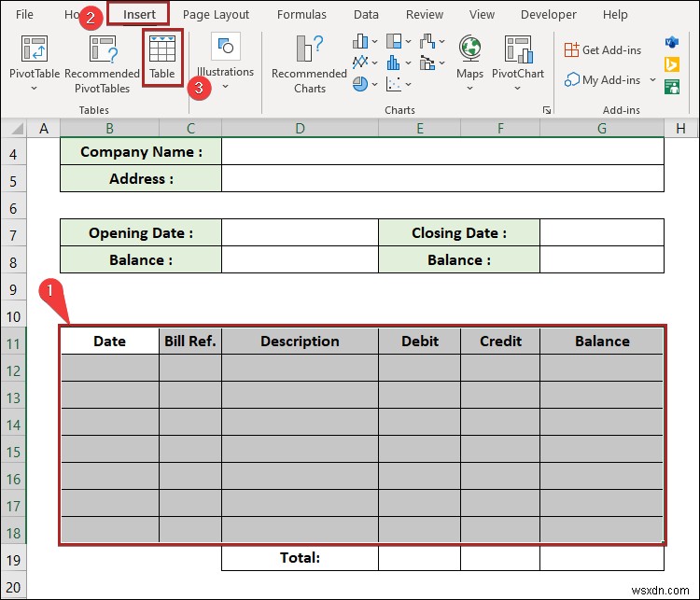Switch to the Review tab

pos(424,15)
